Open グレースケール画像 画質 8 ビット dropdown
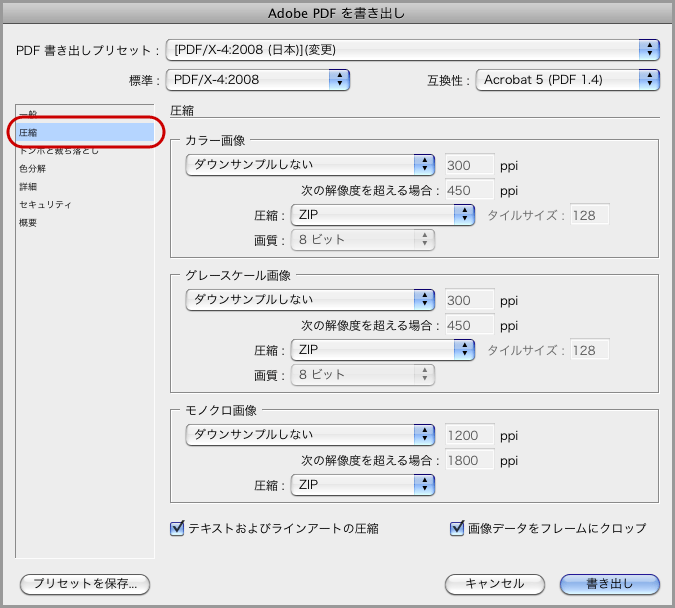The height and width of the screenshot is (608, 675). [363, 375]
